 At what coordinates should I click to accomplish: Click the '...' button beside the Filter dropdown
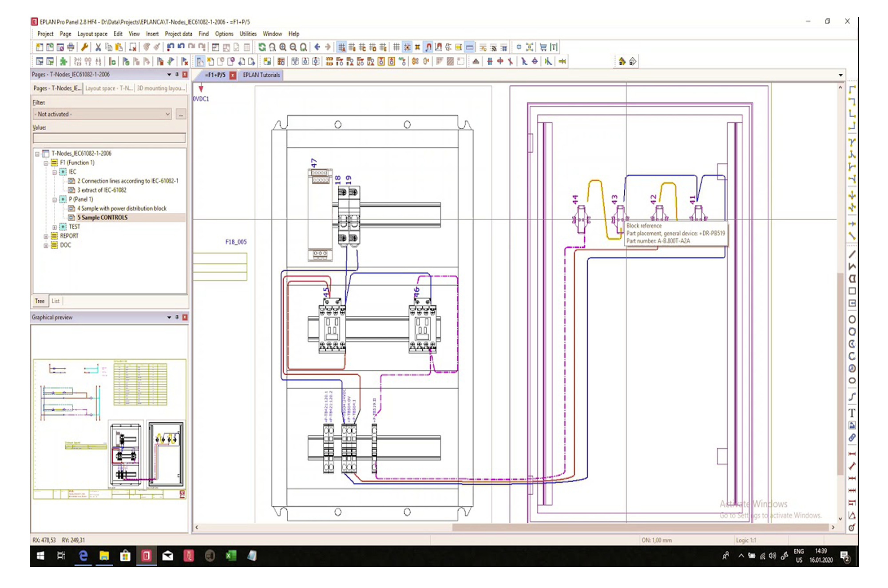pyautogui.click(x=181, y=114)
